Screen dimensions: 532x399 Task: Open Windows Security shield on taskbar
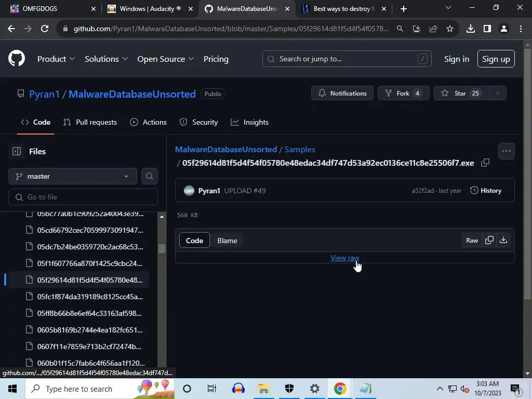tap(289, 389)
